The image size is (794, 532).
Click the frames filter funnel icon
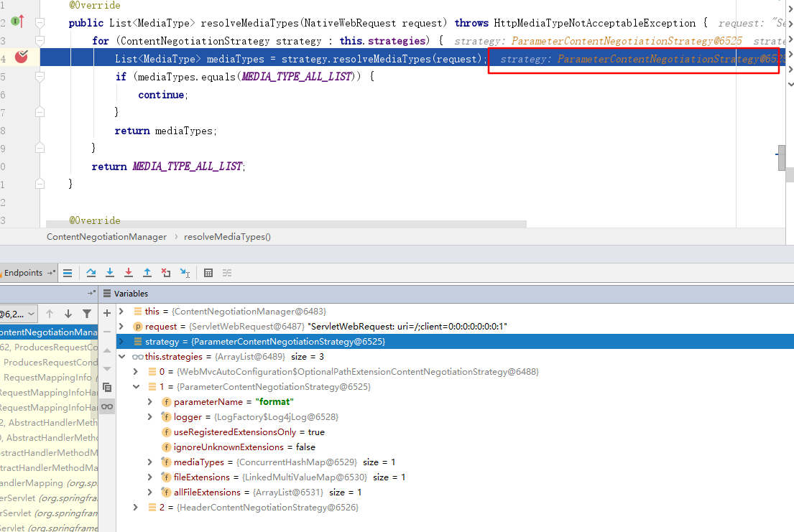pyautogui.click(x=87, y=314)
